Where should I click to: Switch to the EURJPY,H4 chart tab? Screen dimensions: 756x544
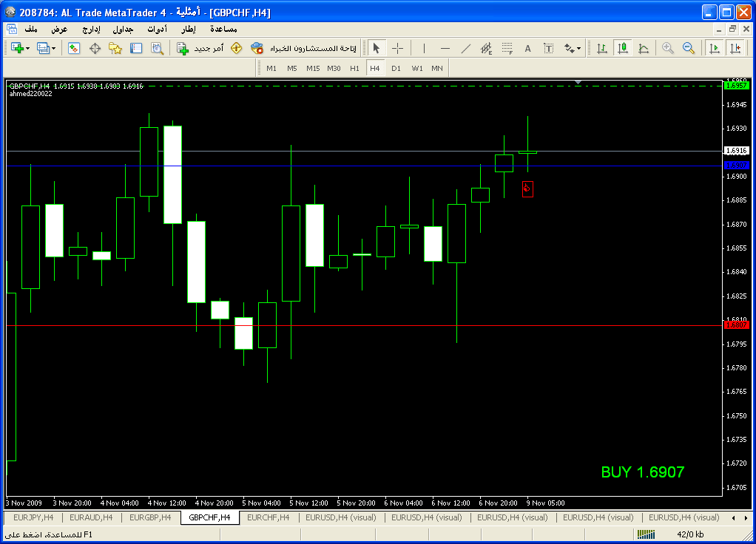click(33, 517)
